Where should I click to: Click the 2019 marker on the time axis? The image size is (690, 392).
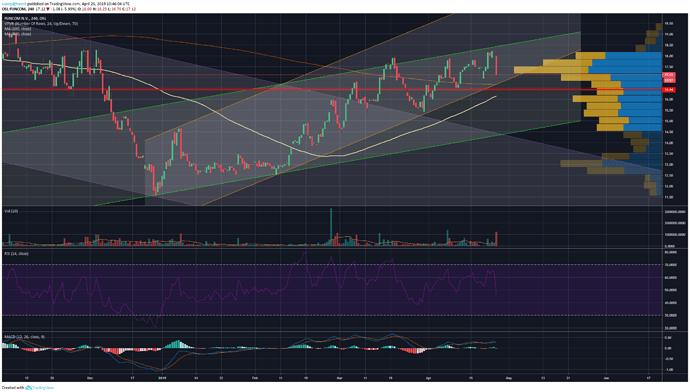click(x=162, y=378)
